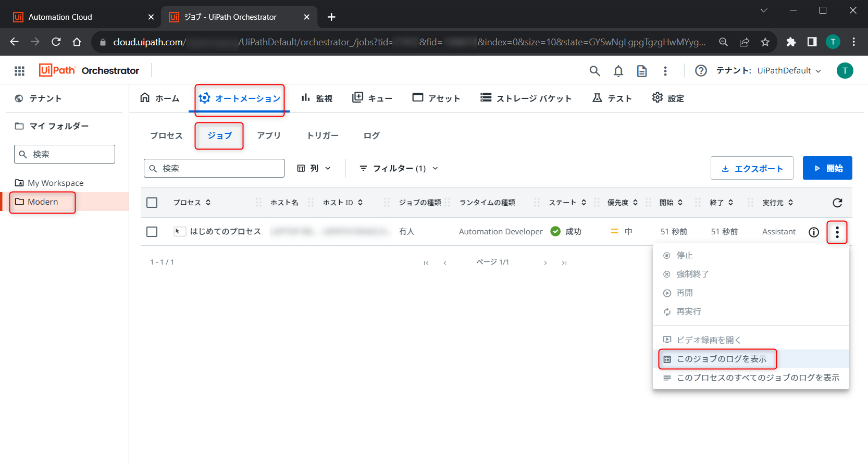
Task: Choose ビデオ録画を開く menu item
Action: click(x=751, y=340)
